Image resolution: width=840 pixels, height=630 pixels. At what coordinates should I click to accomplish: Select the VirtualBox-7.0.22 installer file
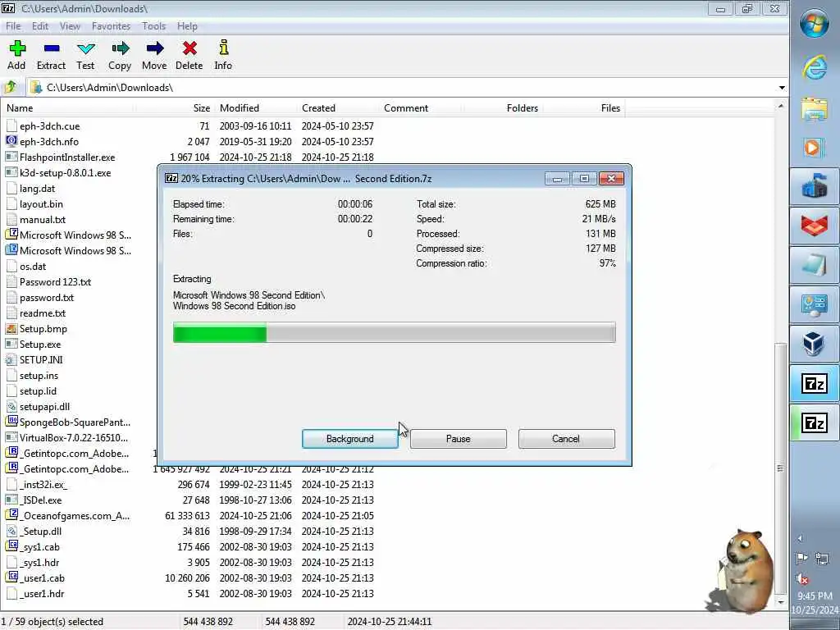73,438
